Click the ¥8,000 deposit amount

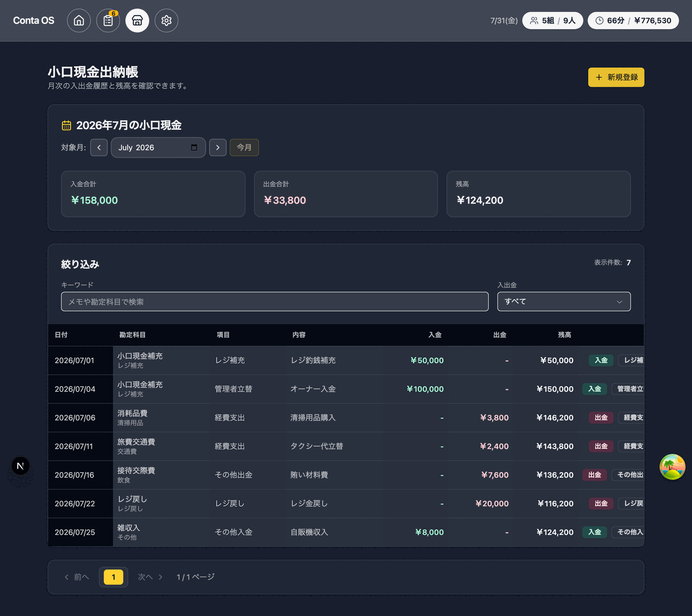(429, 532)
